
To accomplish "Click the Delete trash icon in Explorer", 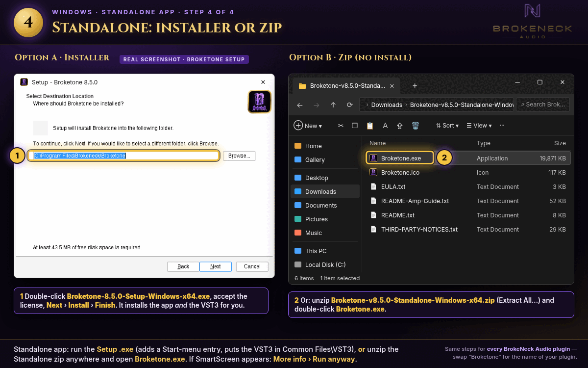I will 415,126.
